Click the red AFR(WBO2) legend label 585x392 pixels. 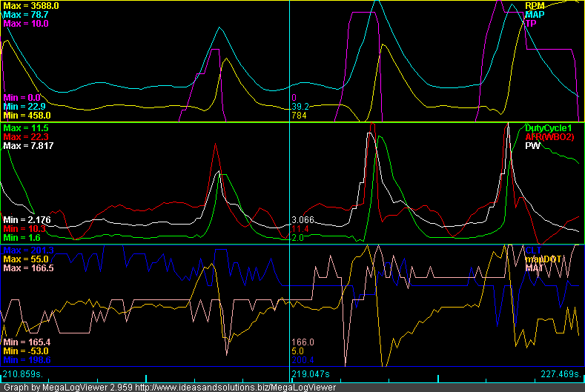(549, 137)
